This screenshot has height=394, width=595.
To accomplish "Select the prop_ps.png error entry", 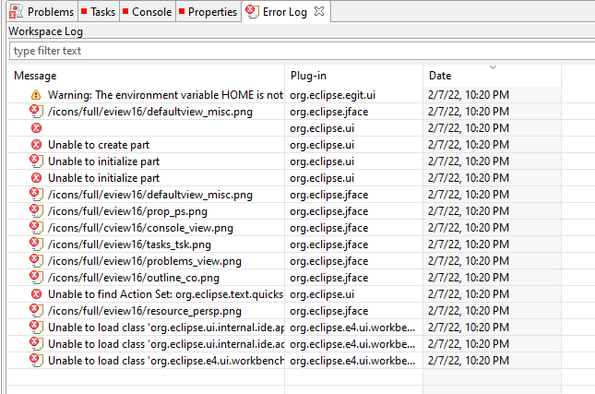I will pos(128,211).
